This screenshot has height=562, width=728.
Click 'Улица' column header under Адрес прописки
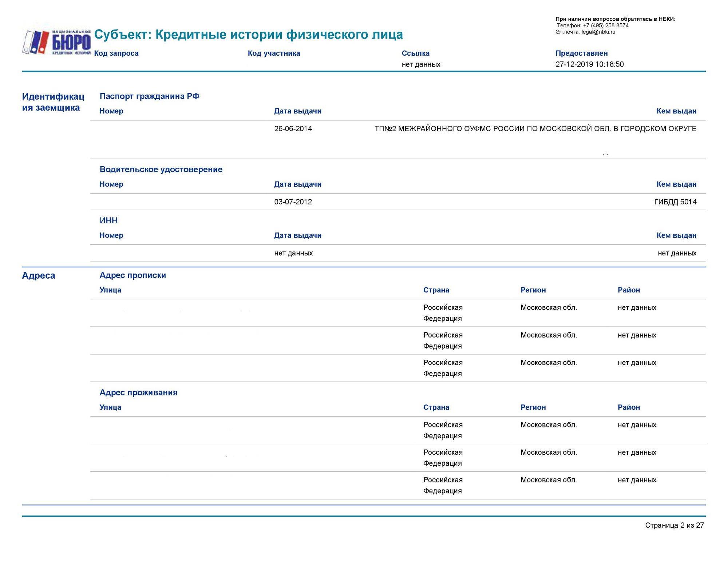[x=110, y=290]
